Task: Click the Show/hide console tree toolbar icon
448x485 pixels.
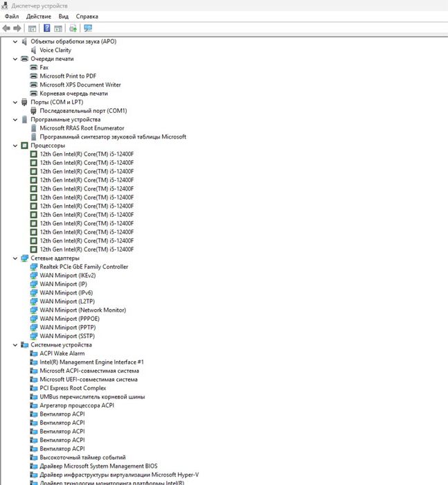Action: [32, 29]
